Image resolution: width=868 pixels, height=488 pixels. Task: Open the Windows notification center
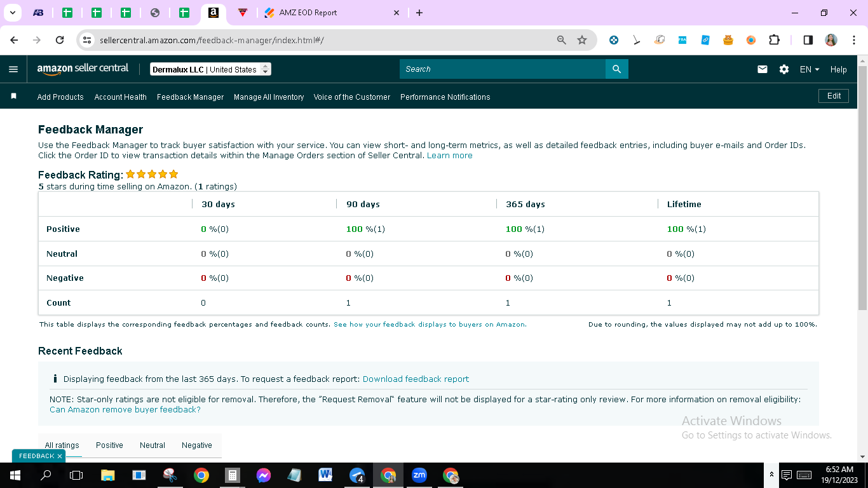pos(786,475)
